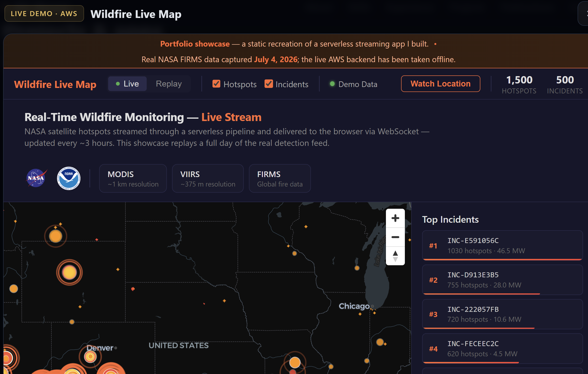Click the UNITED STATES map label

click(x=178, y=345)
